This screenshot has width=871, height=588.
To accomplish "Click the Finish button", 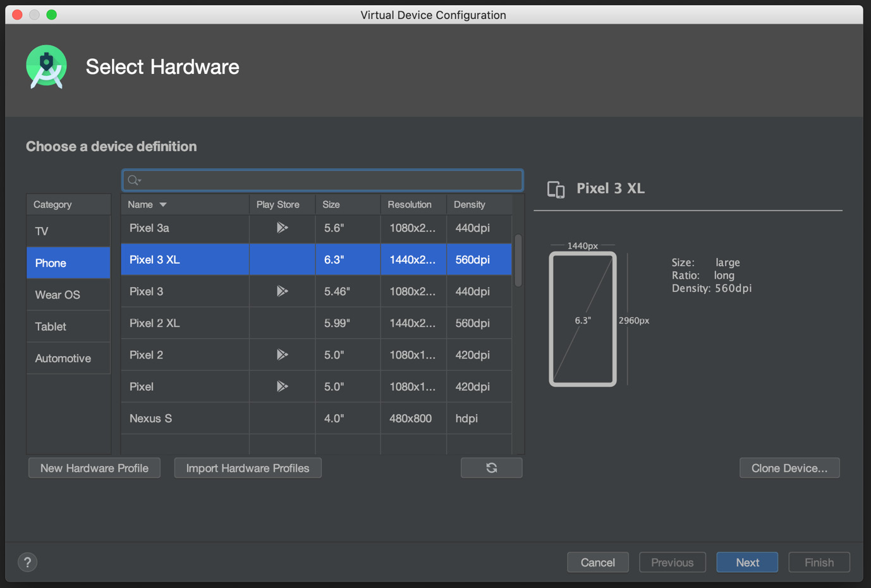I will tap(819, 562).
